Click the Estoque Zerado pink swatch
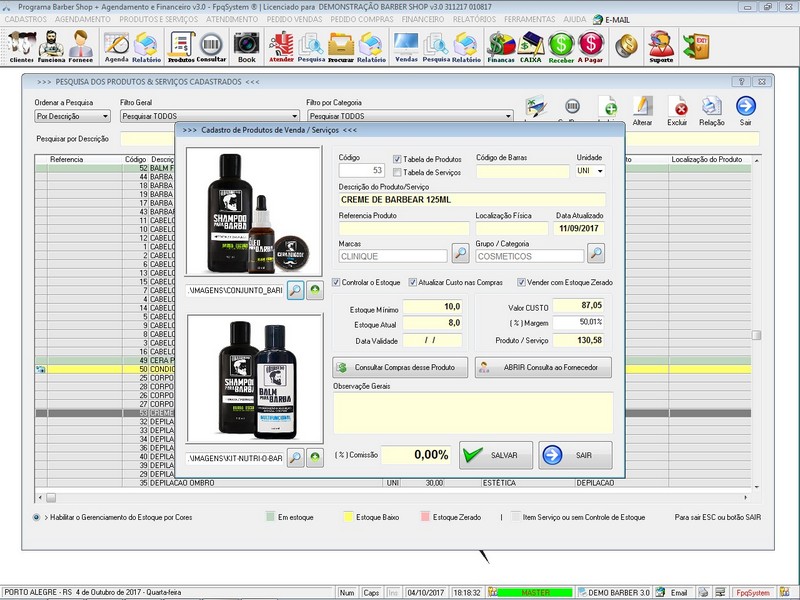This screenshot has width=800, height=600. pyautogui.click(x=425, y=517)
